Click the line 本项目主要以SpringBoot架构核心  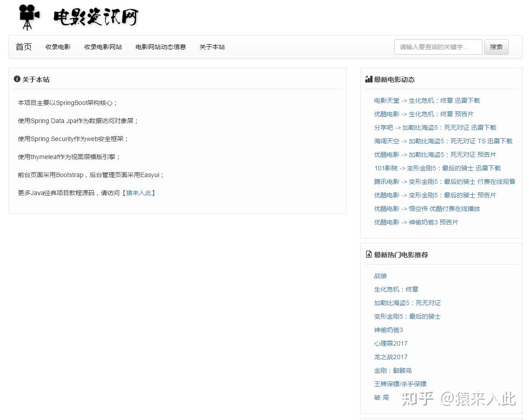click(x=67, y=103)
